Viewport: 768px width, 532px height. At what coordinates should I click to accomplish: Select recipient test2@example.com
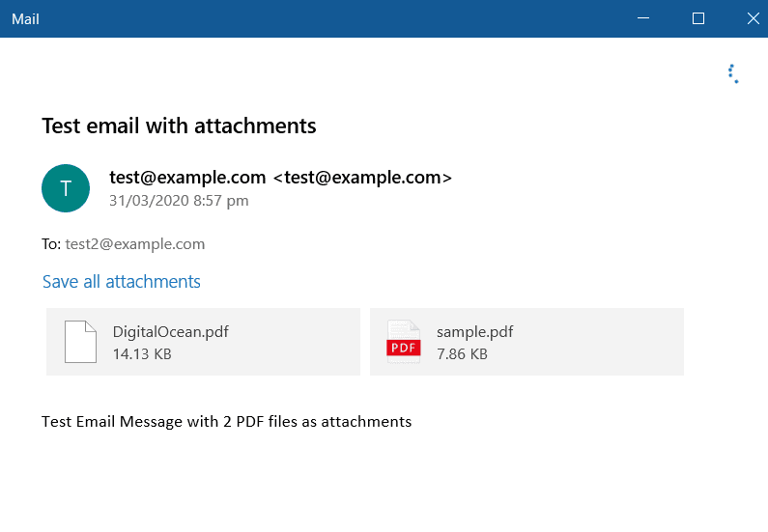135,244
